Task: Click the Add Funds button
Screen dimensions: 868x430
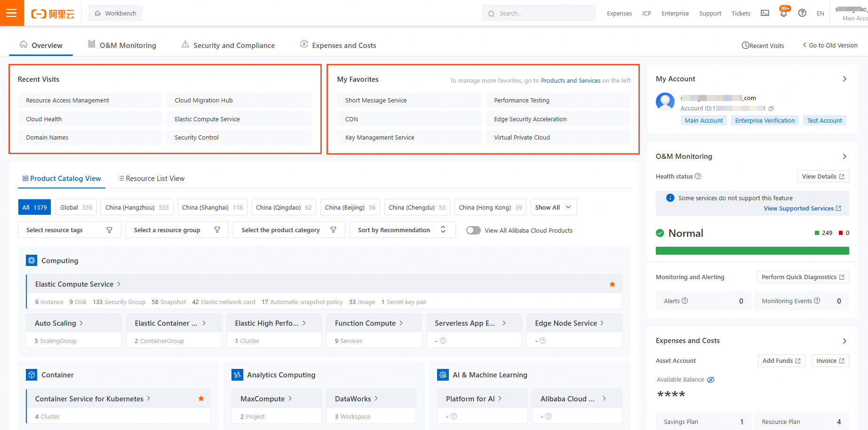Action: 781,360
